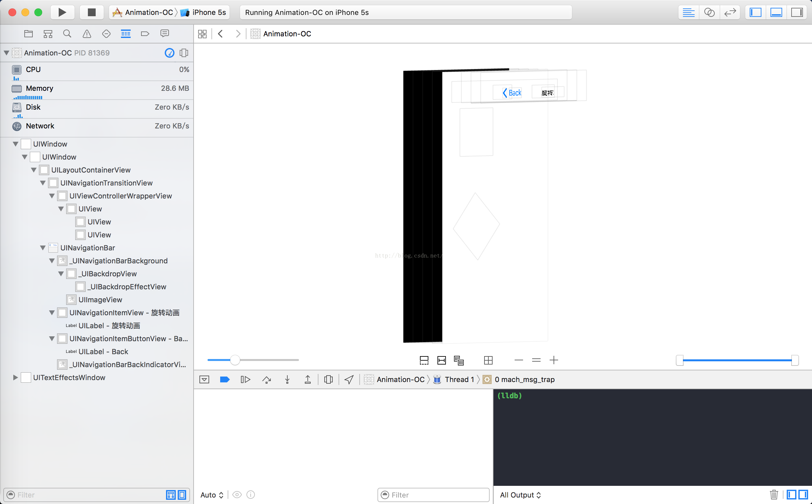
Task: Click the Simulate Location arrow
Action: pos(349,379)
